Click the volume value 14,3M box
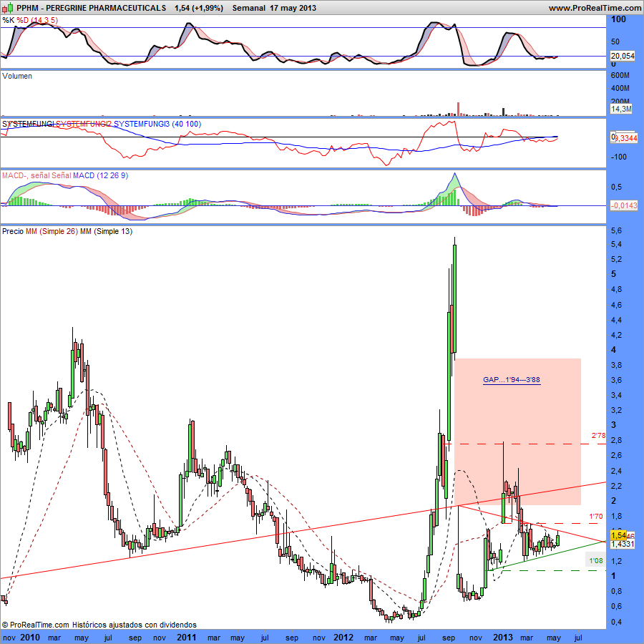Viewport: 644px width, 644px height. coord(621,109)
